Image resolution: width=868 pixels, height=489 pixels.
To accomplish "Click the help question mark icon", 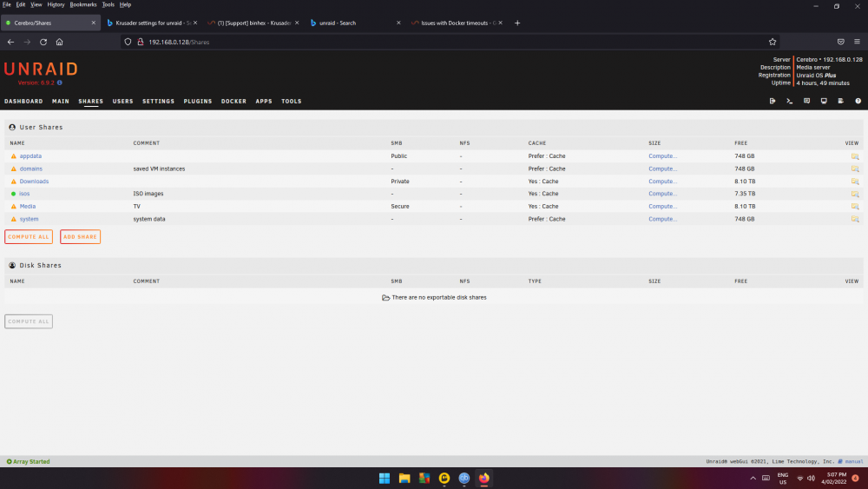I will click(858, 102).
